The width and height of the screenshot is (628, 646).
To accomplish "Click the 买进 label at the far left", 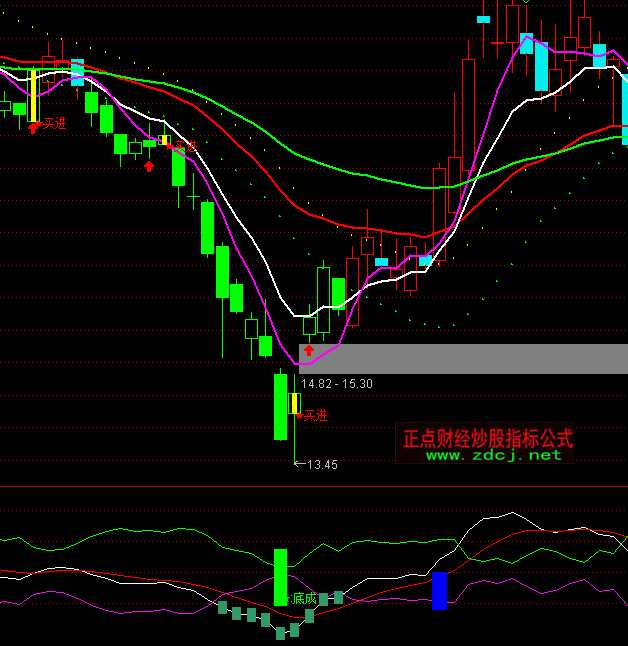I will tap(54, 124).
